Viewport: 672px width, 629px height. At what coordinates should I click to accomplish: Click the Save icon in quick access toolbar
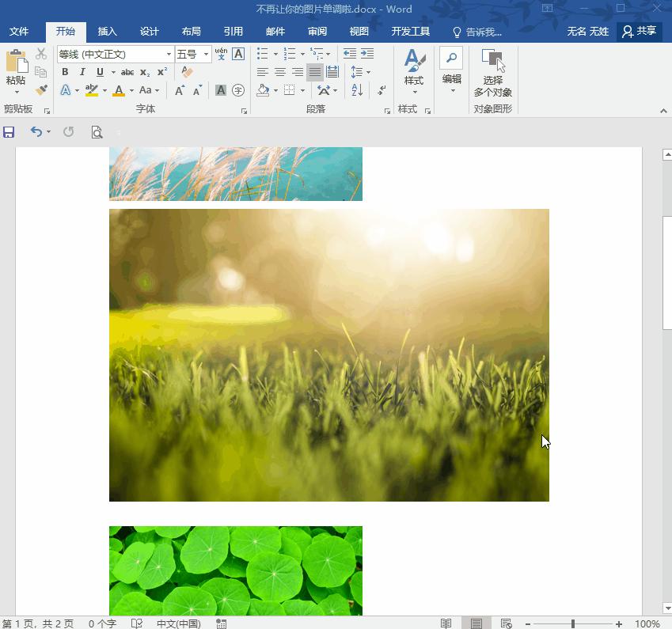coord(9,132)
